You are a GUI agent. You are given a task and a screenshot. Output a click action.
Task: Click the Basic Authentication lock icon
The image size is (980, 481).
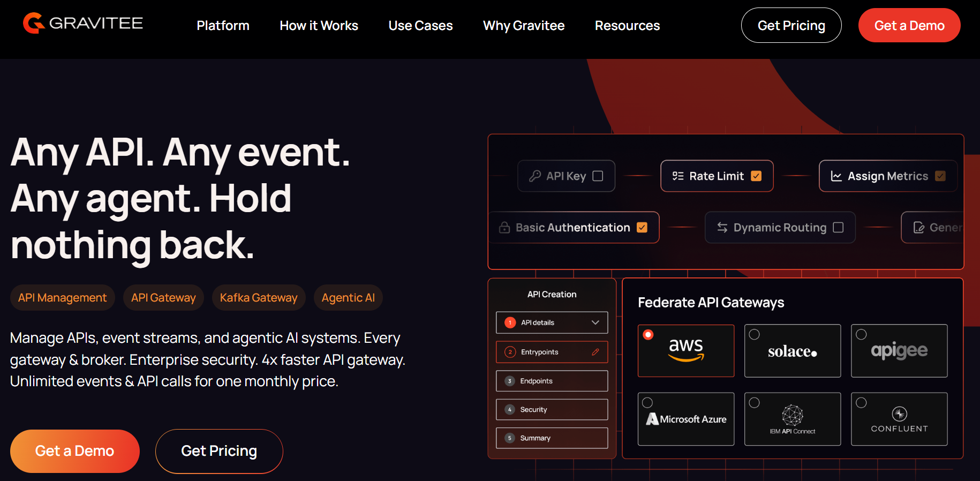(x=504, y=228)
